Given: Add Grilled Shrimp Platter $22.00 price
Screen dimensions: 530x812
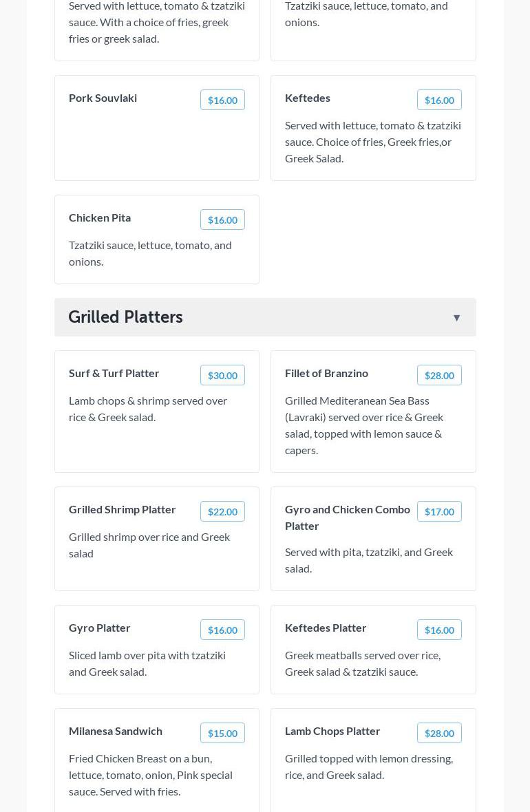Looking at the screenshot, I should pos(222,512).
